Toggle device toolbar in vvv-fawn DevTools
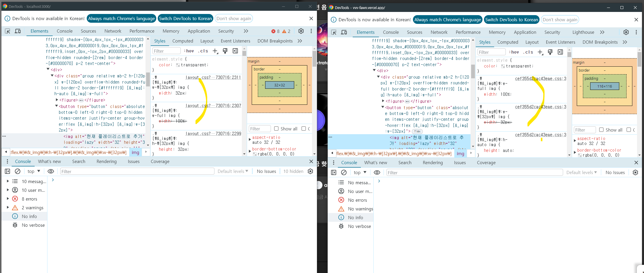 [x=344, y=32]
